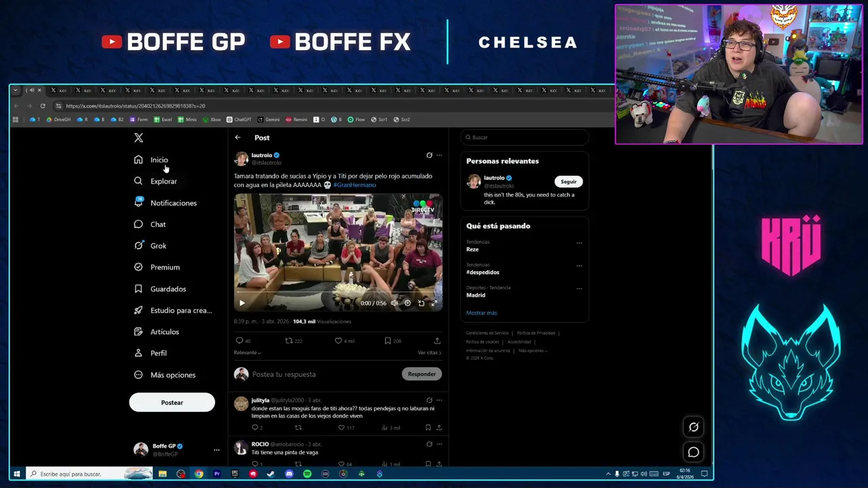The height and width of the screenshot is (488, 868).
Task: Click Mostrar más under trends
Action: click(x=481, y=313)
